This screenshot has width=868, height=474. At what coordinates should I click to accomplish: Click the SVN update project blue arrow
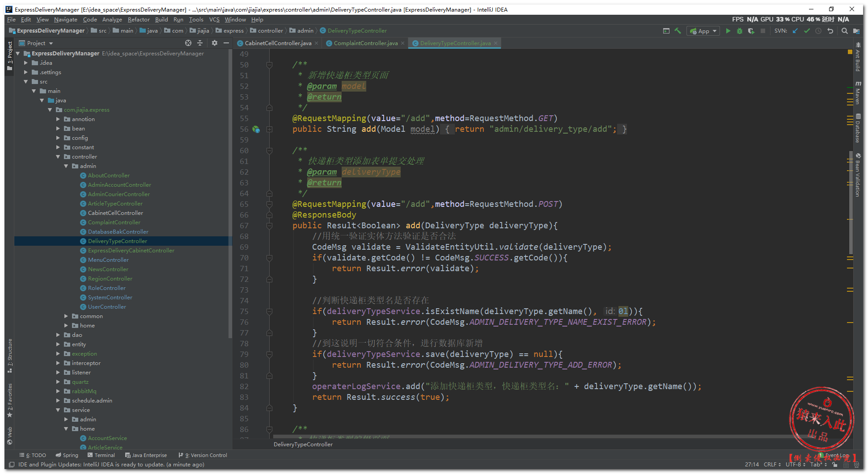coord(795,31)
